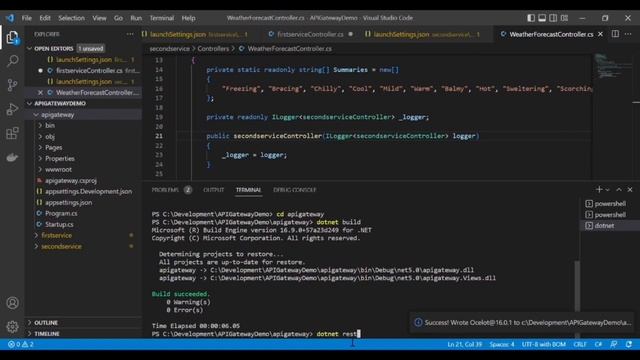Switch to the firstserviceController.cs editor tab
Screen dimensions: 640x360
pyautogui.click(x=310, y=34)
